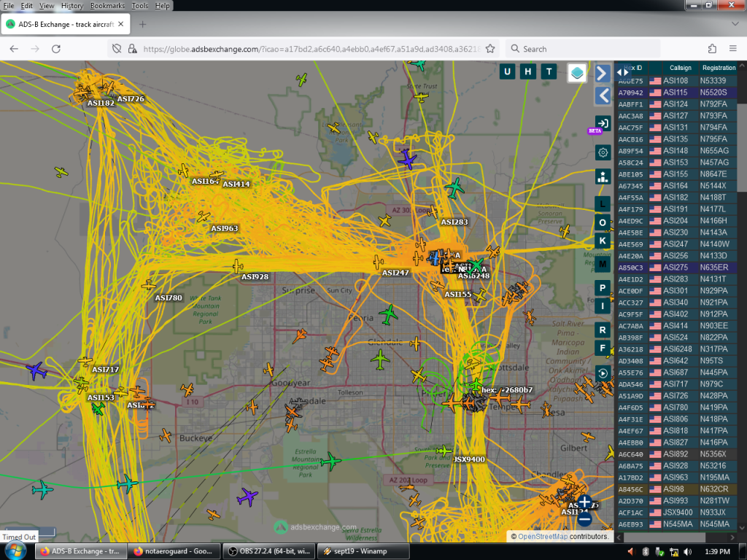Image resolution: width=747 pixels, height=560 pixels.
Task: Open the podium statistics icon
Action: click(603, 176)
